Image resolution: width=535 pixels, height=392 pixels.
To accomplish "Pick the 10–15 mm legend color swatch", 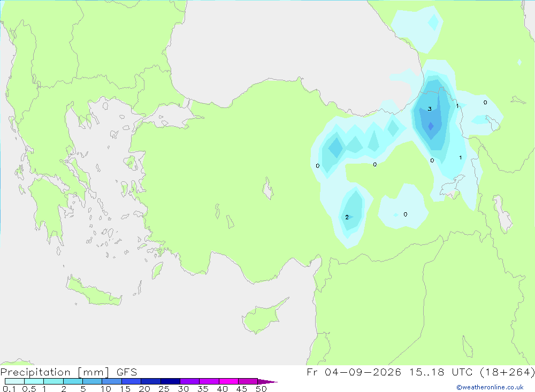I will point(112,381).
